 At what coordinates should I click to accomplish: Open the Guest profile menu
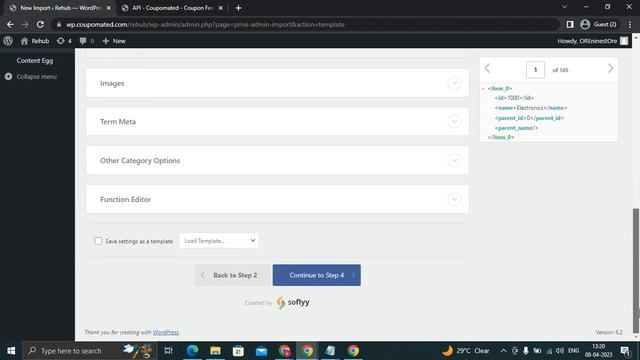[x=598, y=24]
